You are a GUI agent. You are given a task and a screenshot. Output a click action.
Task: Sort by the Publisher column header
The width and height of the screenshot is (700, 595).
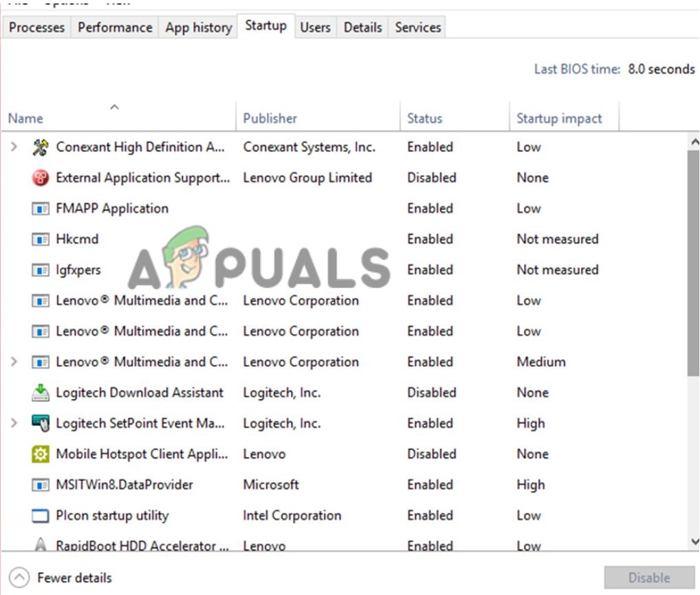(x=270, y=118)
